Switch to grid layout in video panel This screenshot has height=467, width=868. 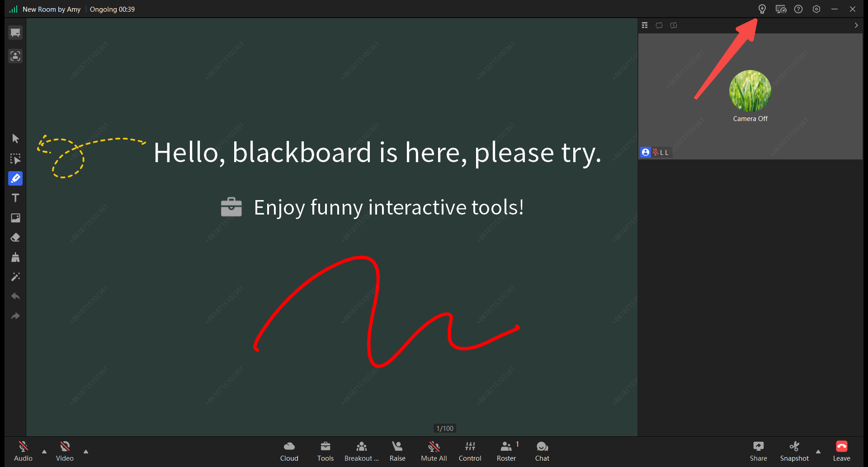(645, 25)
